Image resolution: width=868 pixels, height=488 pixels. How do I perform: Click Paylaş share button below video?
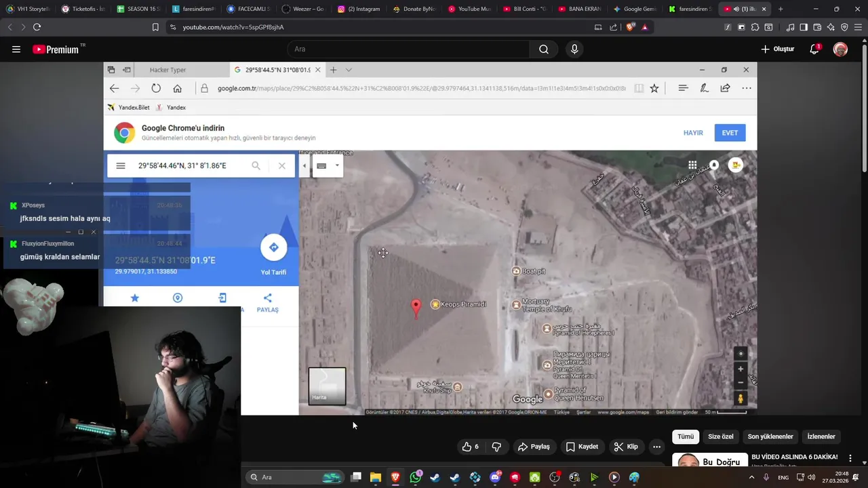tap(533, 447)
